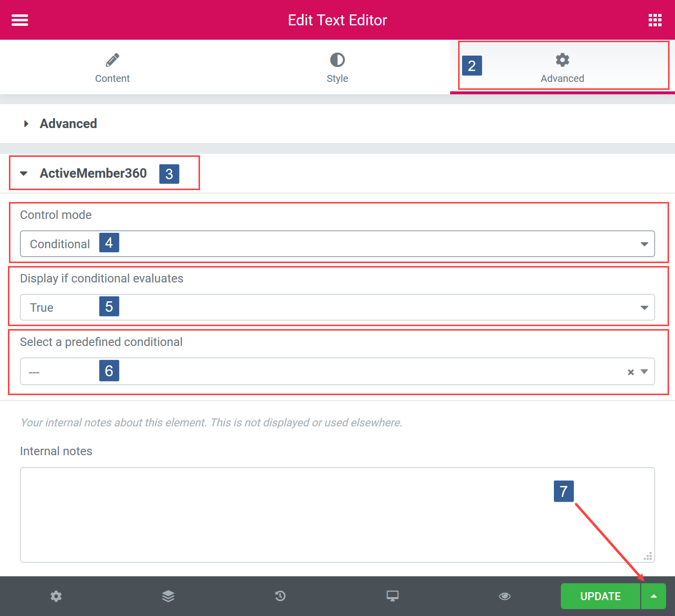Click the UPDATE button
The height and width of the screenshot is (616, 675).
600,596
